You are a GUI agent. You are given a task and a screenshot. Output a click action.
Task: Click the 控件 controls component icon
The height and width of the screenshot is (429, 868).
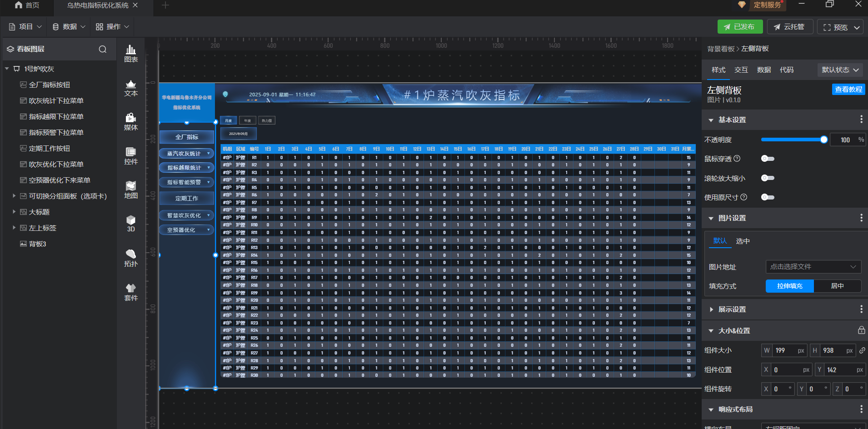pyautogui.click(x=131, y=155)
